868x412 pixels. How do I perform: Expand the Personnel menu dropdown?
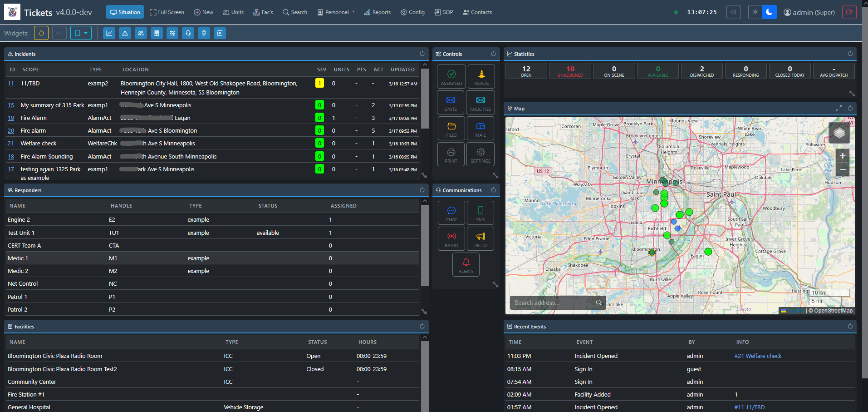pos(336,12)
